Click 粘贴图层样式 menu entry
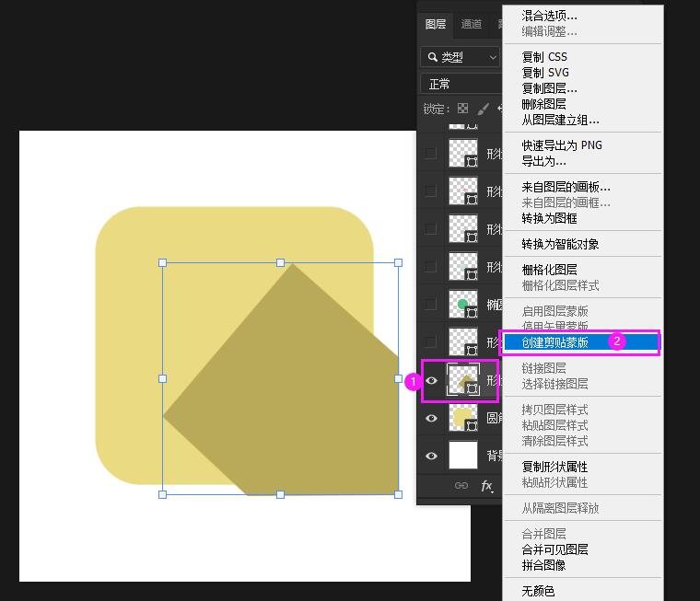 (x=554, y=425)
